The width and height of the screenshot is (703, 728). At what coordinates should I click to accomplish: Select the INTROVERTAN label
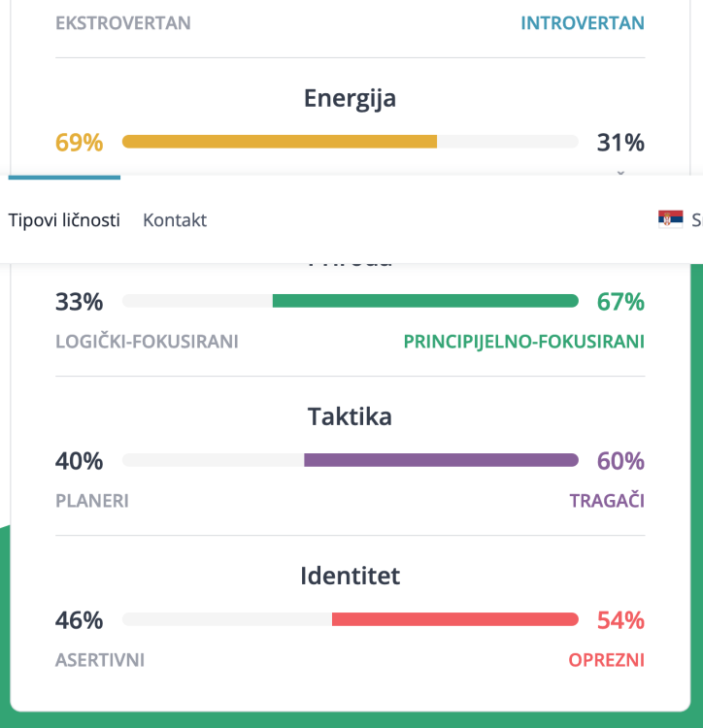pyautogui.click(x=583, y=23)
